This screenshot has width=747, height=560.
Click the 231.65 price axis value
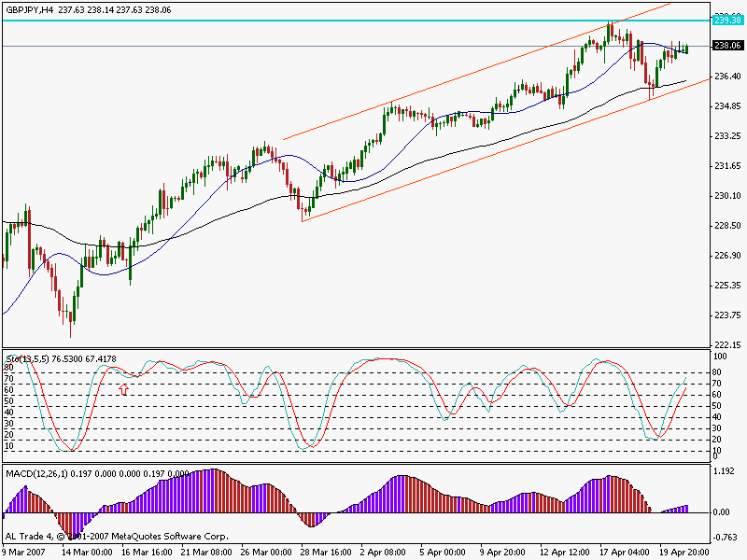pos(727,166)
